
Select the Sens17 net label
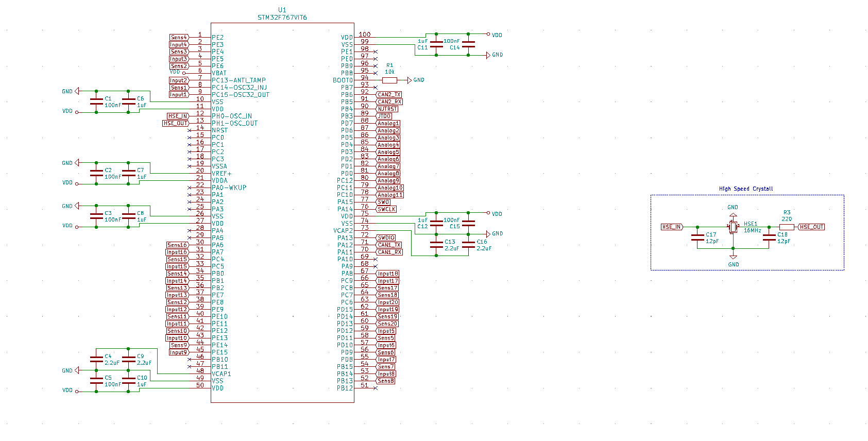[x=387, y=289]
